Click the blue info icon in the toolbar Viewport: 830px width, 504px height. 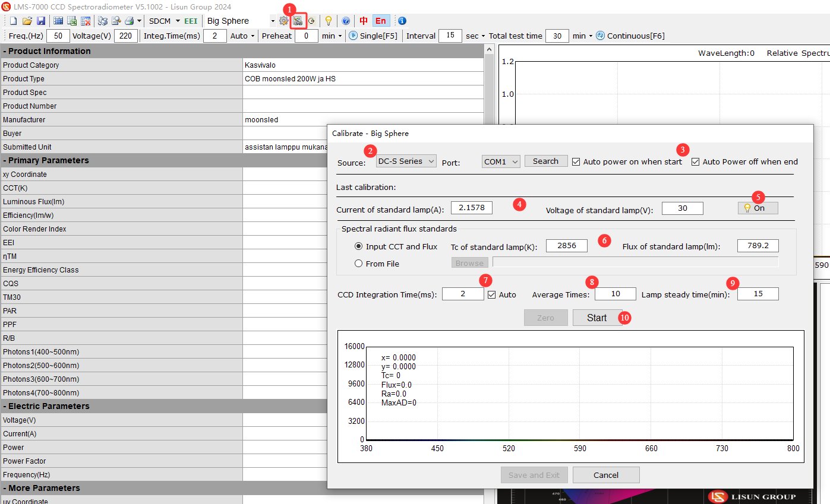tap(402, 21)
